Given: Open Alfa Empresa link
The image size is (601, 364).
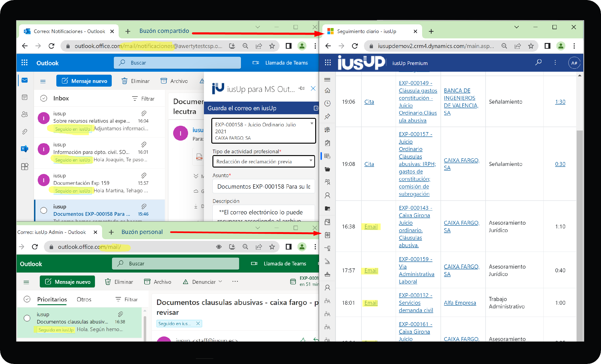Looking at the screenshot, I should point(460,303).
